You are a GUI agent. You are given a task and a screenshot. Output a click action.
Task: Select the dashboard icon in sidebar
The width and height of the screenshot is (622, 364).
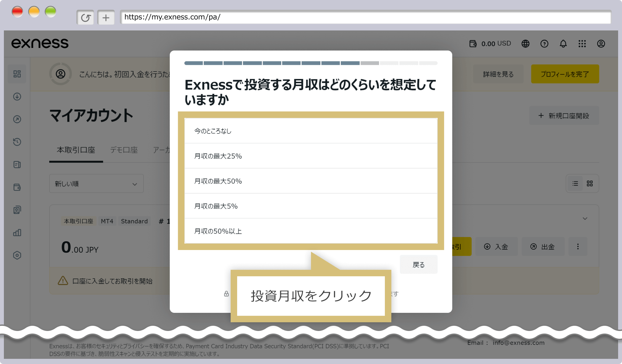click(x=17, y=74)
